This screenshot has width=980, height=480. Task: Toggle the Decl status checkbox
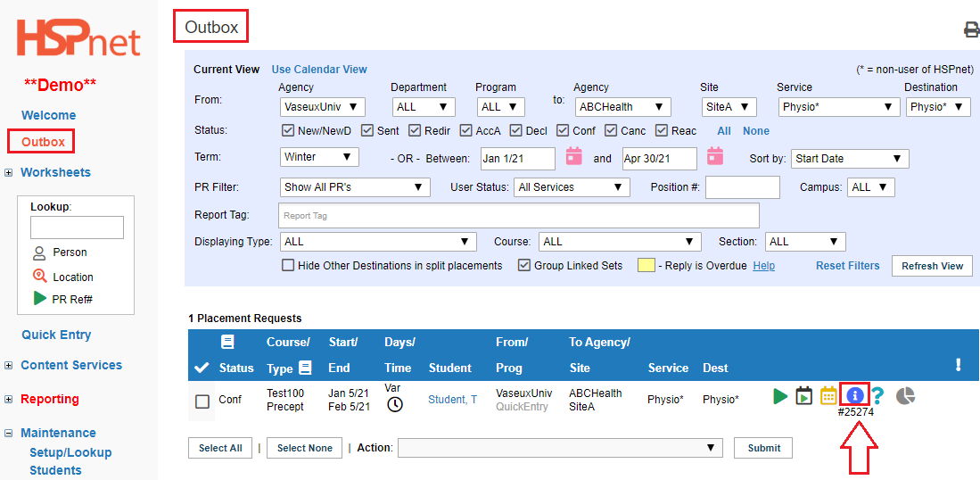515,130
